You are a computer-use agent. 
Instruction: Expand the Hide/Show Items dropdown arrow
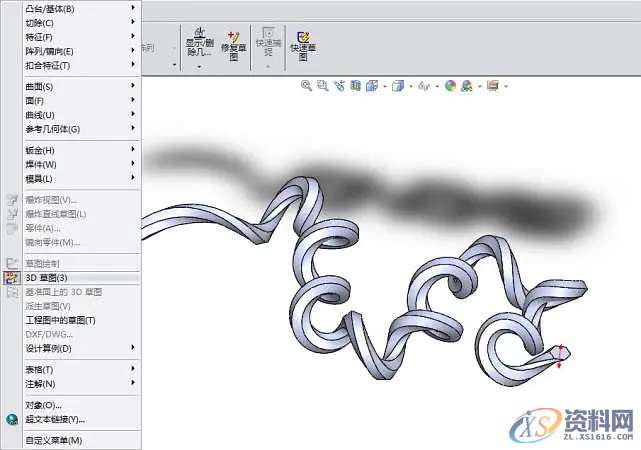tap(437, 86)
